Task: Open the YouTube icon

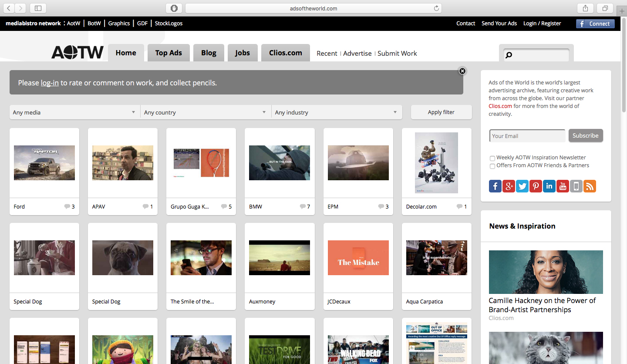Action: [563, 186]
